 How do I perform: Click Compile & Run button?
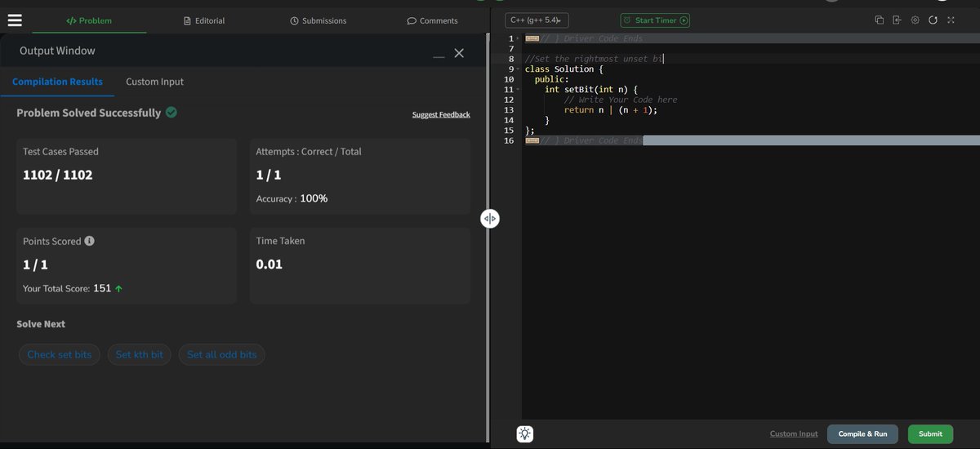862,434
